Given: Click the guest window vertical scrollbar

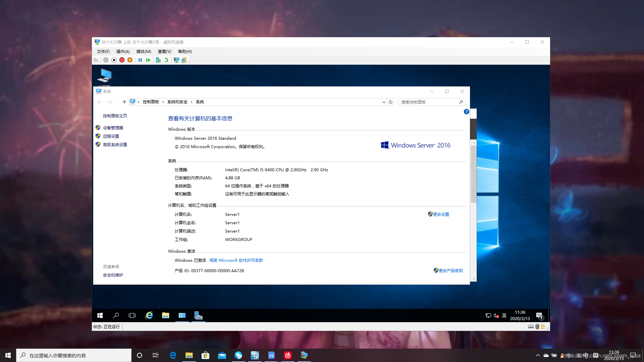Looking at the screenshot, I should pos(474,174).
